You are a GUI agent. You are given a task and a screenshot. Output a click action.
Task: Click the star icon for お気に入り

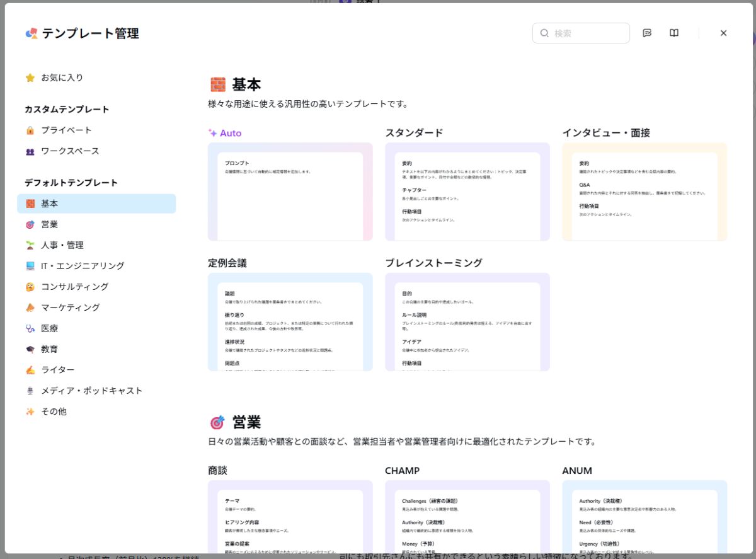point(30,78)
